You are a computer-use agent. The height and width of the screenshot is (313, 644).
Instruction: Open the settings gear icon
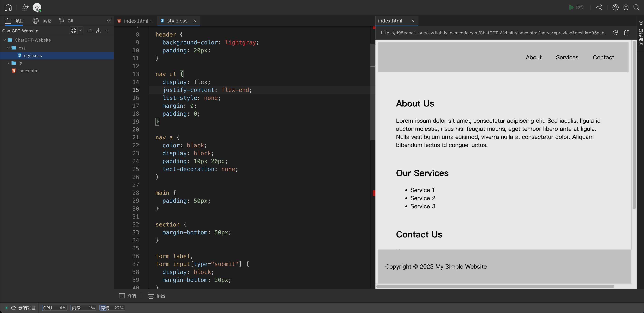click(626, 8)
